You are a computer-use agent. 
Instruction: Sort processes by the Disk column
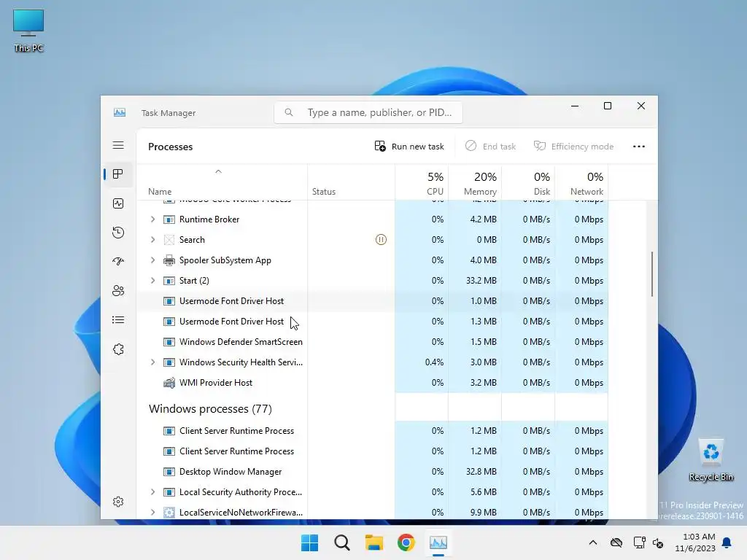coord(528,183)
